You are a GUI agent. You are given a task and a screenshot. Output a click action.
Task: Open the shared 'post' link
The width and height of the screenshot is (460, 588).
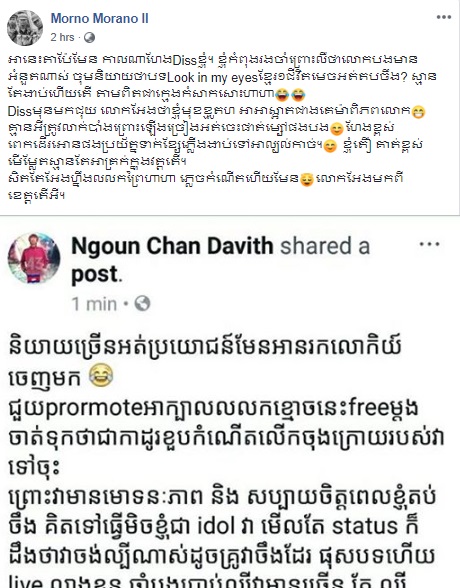coord(94,274)
